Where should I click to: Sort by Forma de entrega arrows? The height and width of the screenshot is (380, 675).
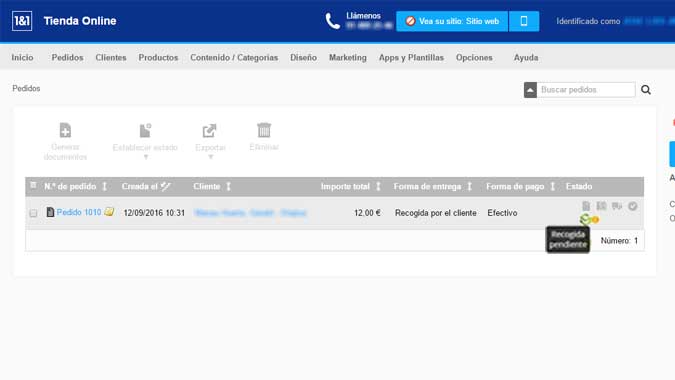[470, 186]
